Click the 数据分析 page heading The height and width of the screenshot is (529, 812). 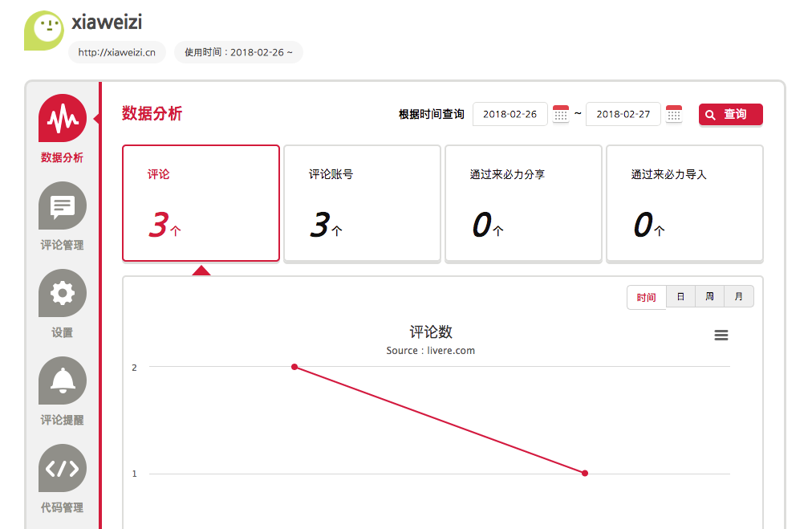coord(152,113)
